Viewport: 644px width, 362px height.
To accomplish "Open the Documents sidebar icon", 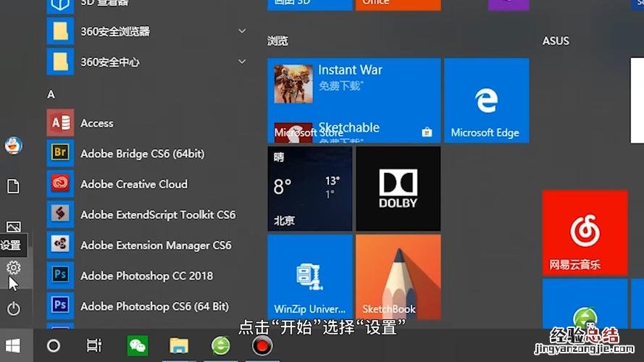I will click(x=13, y=187).
